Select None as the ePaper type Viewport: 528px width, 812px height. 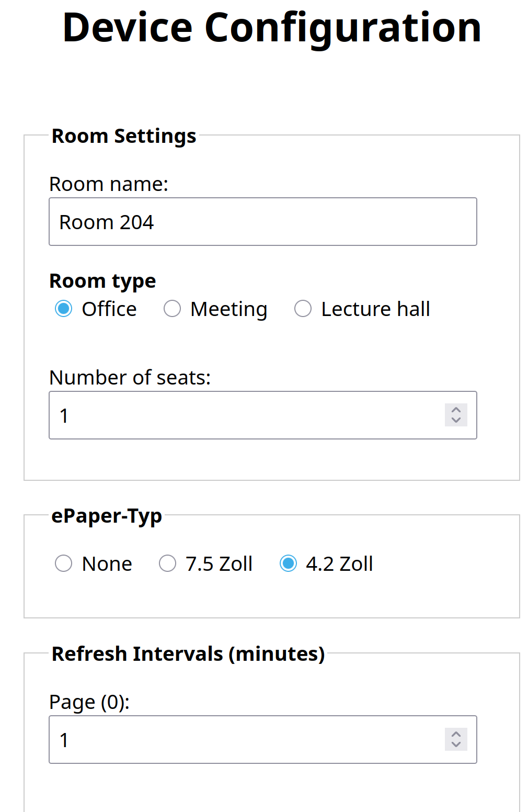64,563
